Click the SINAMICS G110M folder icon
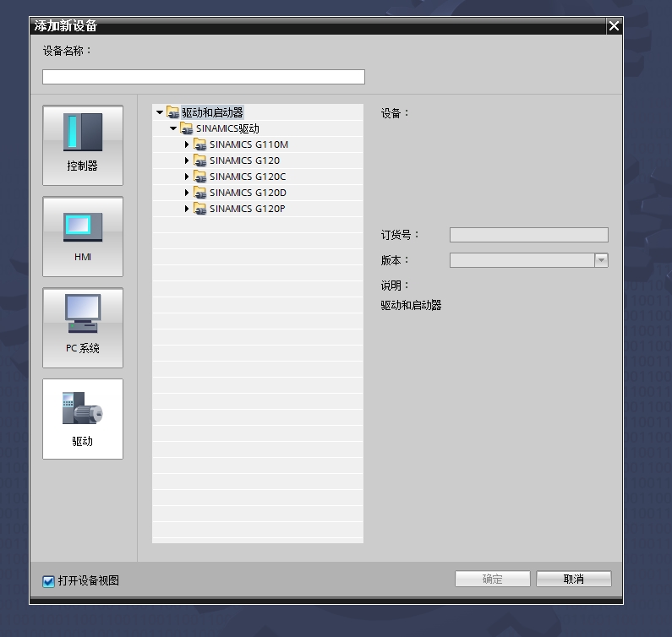The height and width of the screenshot is (637, 672). 199,144
